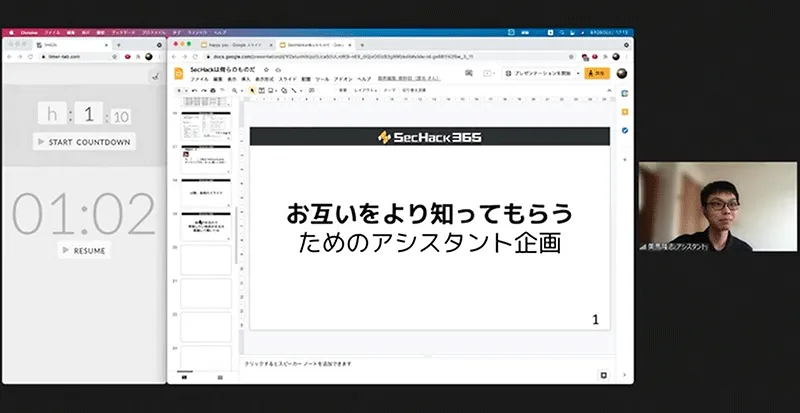Open the line tool dropdown arrow
800x413 pixels.
(301, 90)
